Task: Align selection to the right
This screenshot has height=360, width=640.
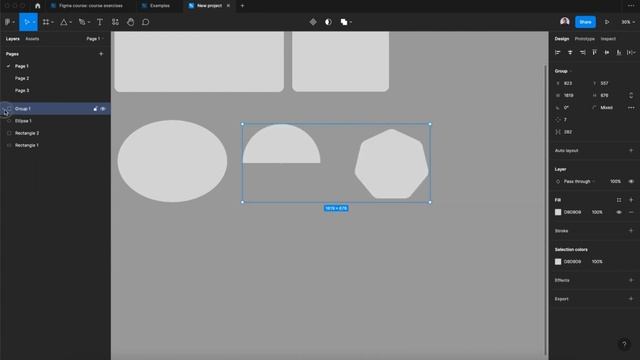Action: pyautogui.click(x=582, y=52)
